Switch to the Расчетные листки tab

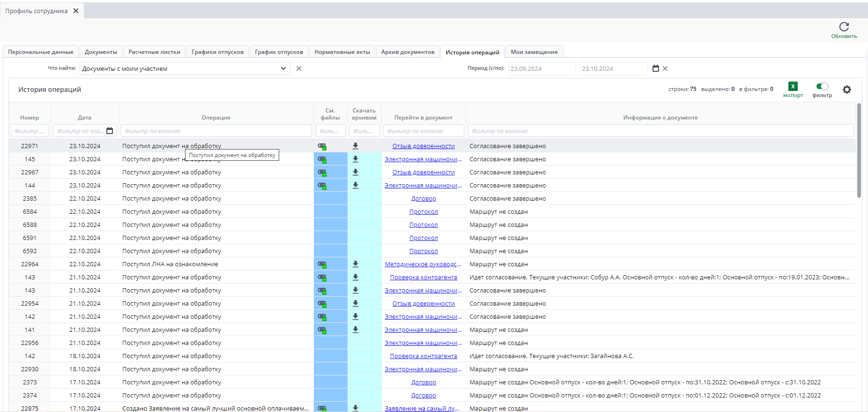154,52
